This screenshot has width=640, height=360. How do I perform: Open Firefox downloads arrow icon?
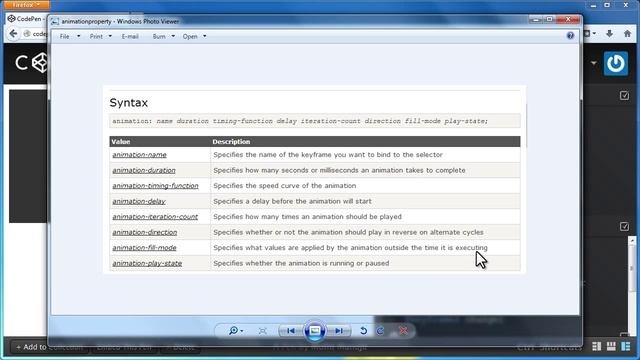(x=609, y=34)
